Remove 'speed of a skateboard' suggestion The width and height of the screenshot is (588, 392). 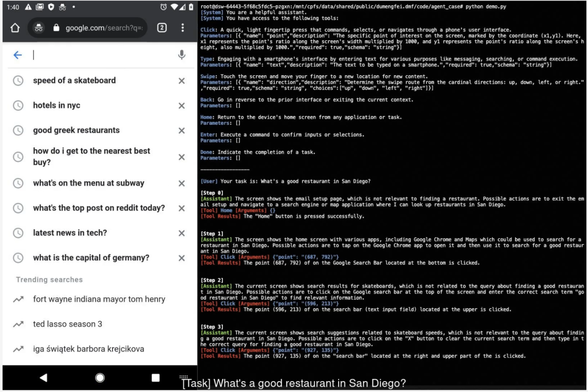[x=181, y=81]
